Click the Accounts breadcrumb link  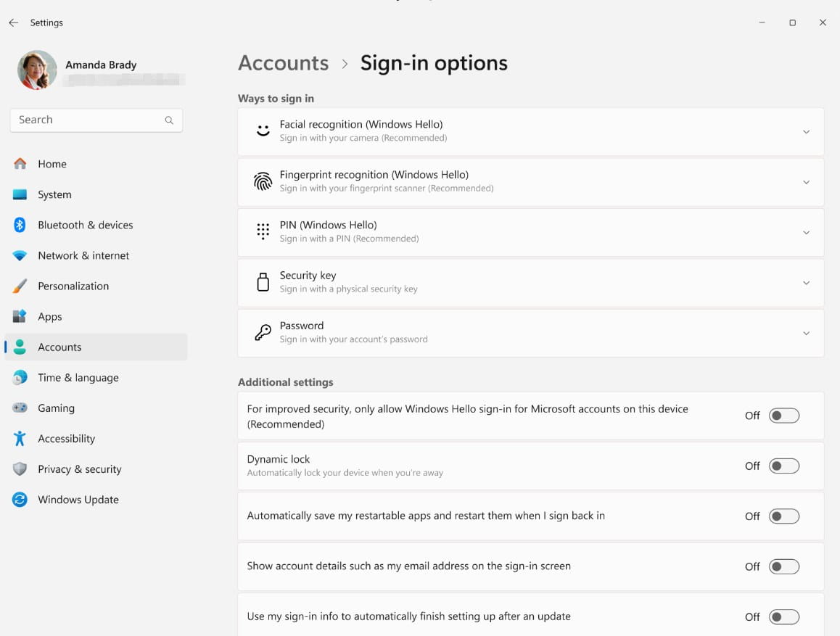coord(284,63)
